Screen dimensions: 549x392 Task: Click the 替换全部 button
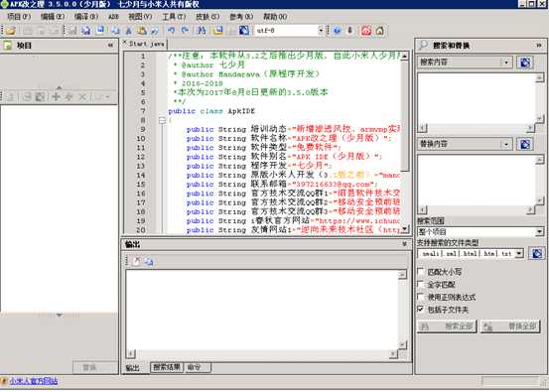point(511,327)
